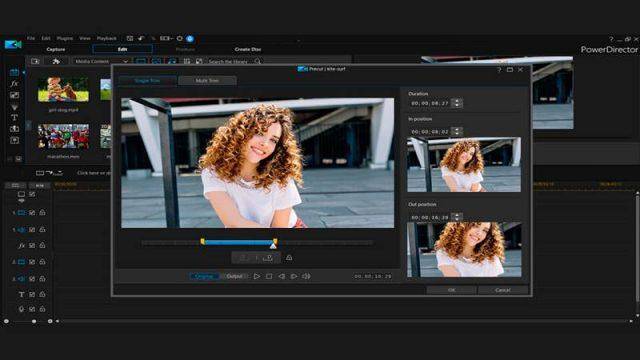The width and height of the screenshot is (640, 360).
Task: Click the lock icon beside the mark buttons
Action: click(x=289, y=258)
